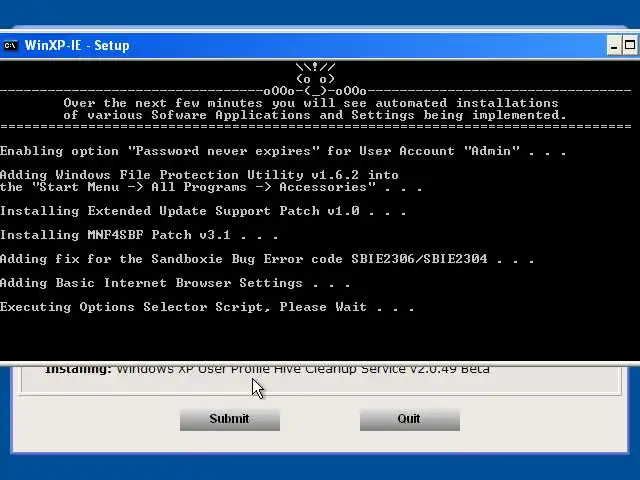Image resolution: width=640 pixels, height=480 pixels.
Task: Minimize the WinXP-IE Setup console window
Action: pos(614,45)
